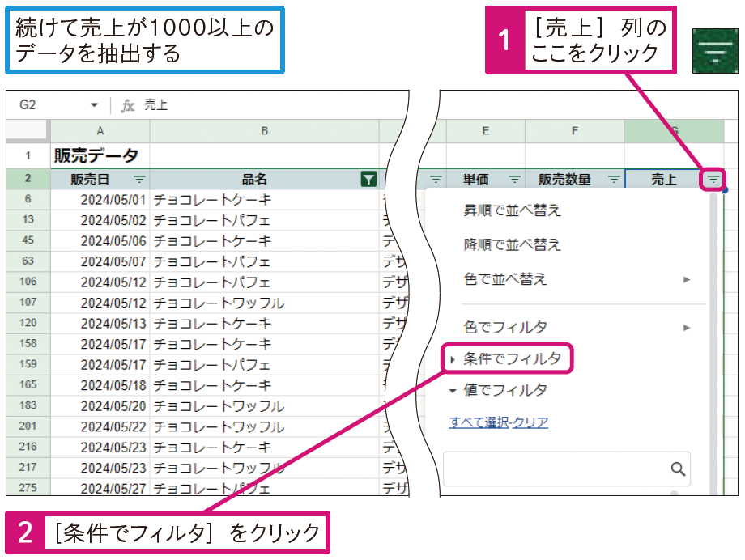Select row header 183
This screenshot has height=560, width=745.
(x=28, y=405)
